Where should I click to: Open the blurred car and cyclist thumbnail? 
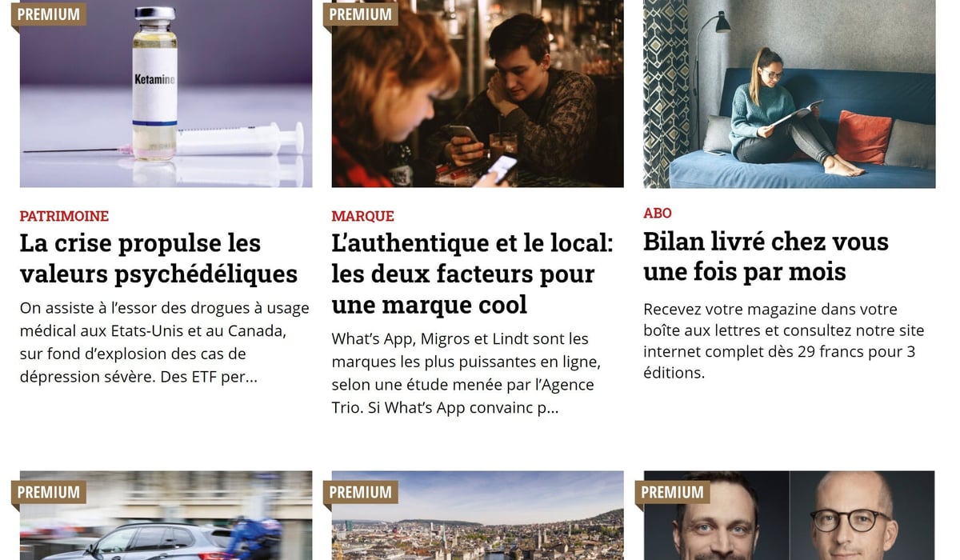point(166,515)
